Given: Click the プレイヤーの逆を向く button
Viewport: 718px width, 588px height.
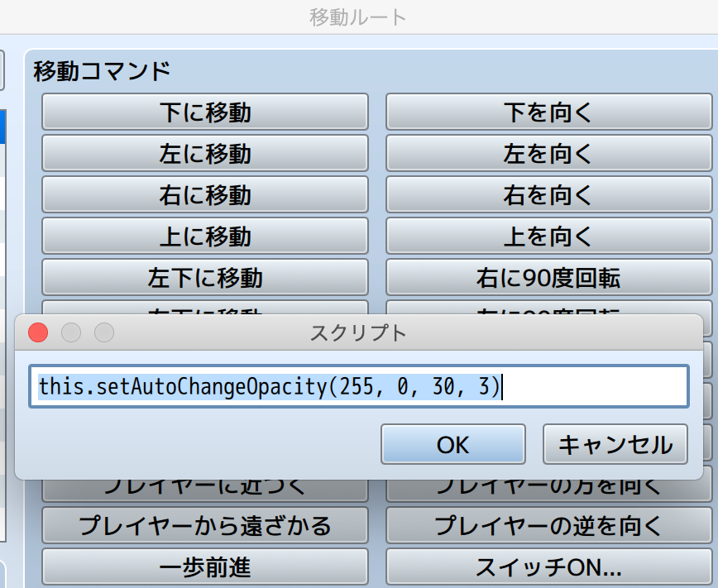Looking at the screenshot, I should click(548, 525).
